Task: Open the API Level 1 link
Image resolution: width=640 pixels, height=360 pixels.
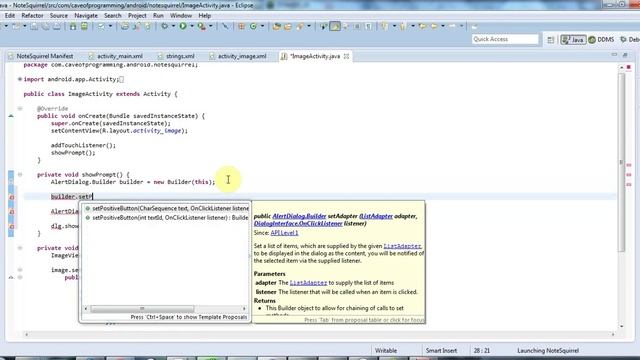Action: 284,233
